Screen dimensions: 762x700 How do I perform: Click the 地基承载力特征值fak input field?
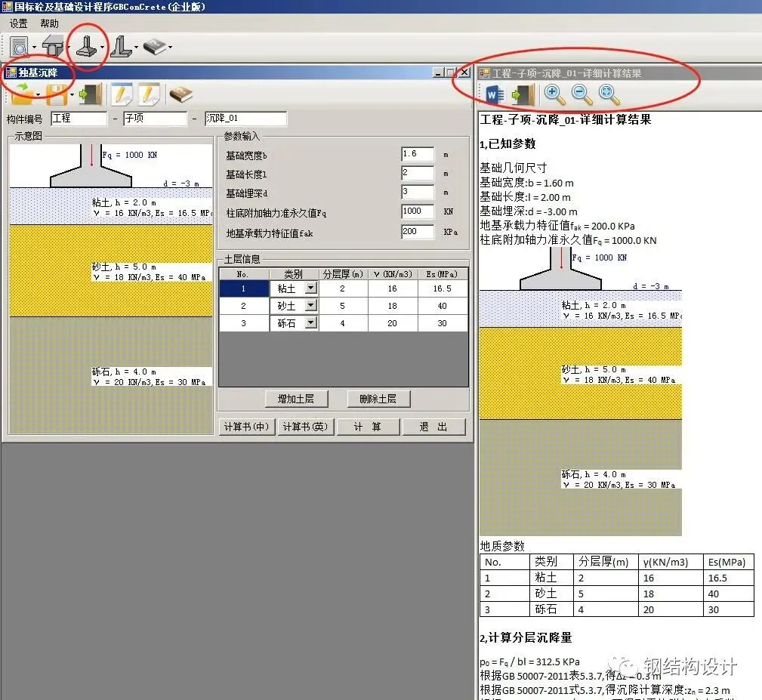(418, 232)
